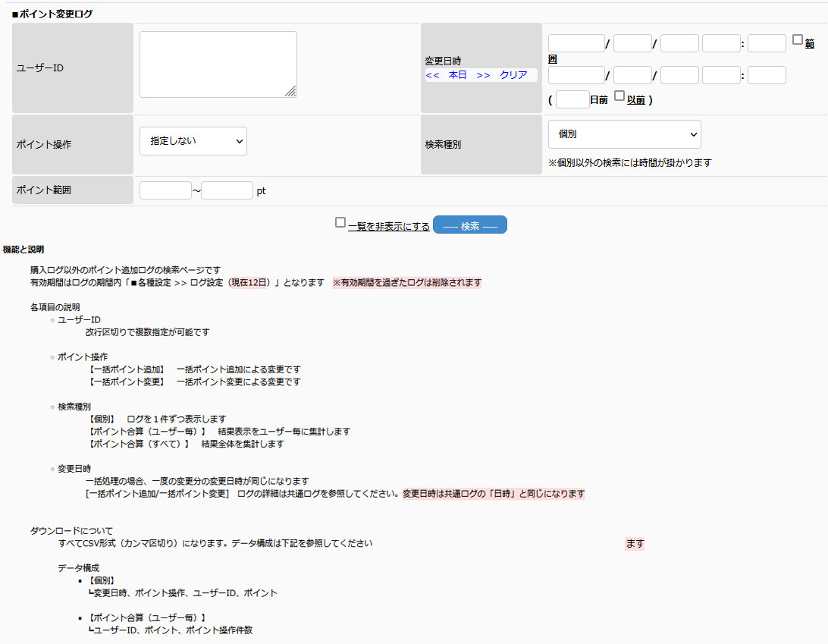Open the ポイント操作 dropdown

(193, 141)
